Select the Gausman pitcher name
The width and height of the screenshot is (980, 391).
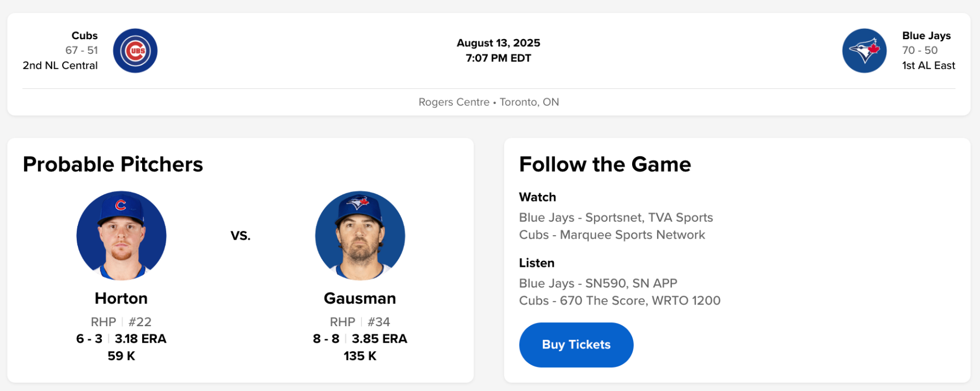click(360, 298)
